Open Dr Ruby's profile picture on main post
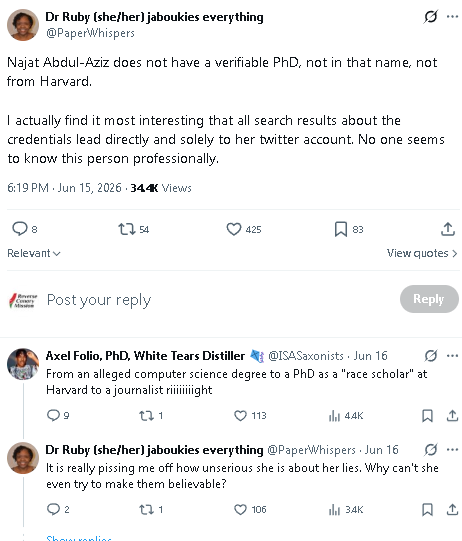 pos(23,25)
